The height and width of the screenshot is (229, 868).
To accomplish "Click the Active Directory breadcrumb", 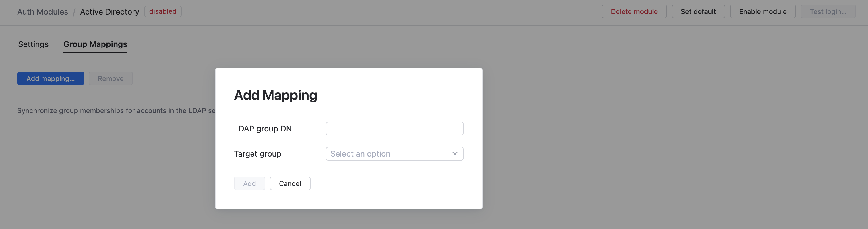I will click(109, 11).
